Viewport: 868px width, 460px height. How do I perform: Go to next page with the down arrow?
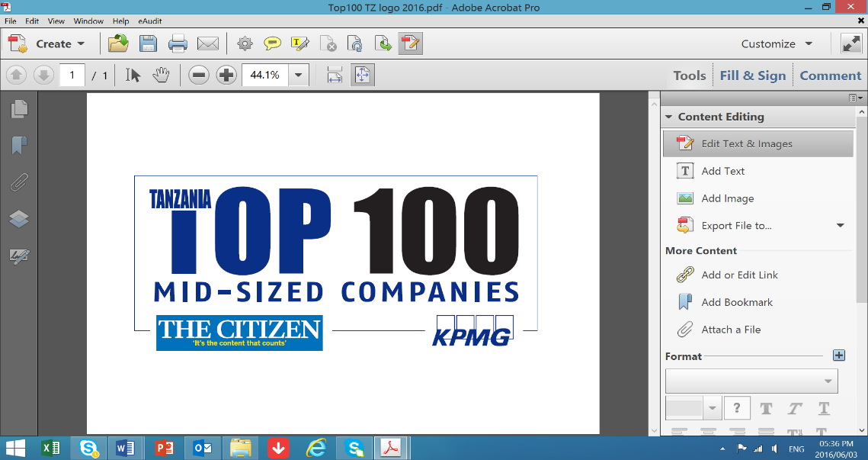(43, 75)
